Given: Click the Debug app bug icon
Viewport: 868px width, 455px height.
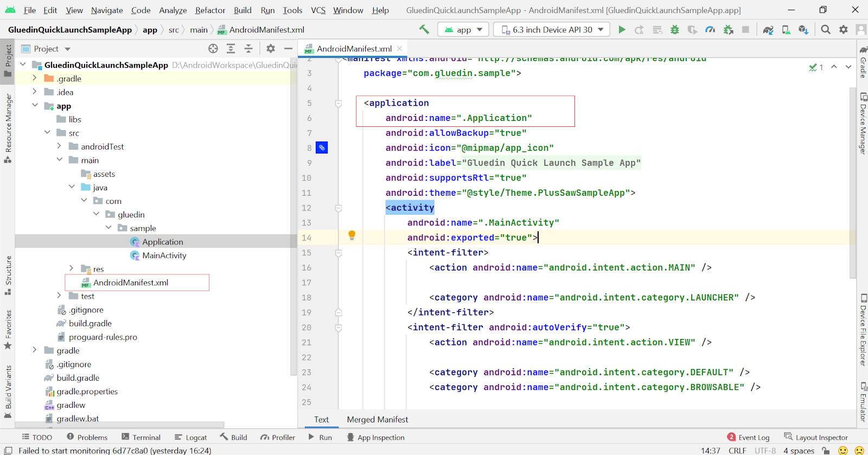Looking at the screenshot, I should pos(675,30).
